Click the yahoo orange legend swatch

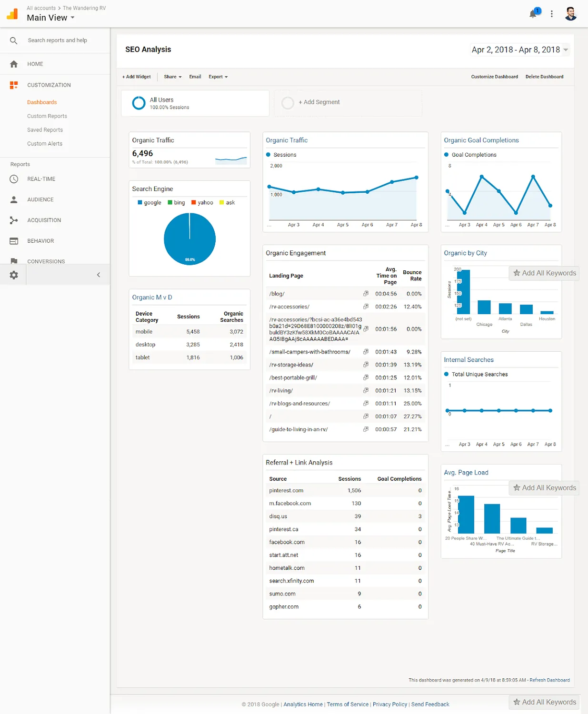(194, 202)
